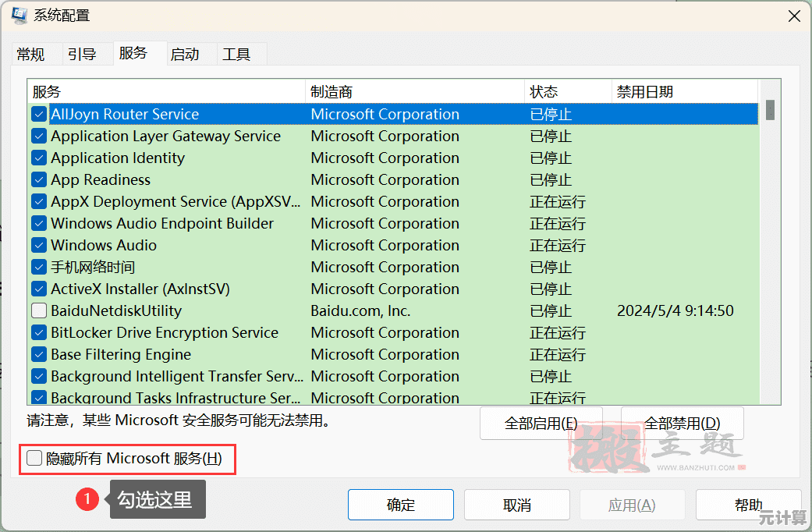This screenshot has height=532, width=812.
Task: Switch to the 引导 tab
Action: point(82,54)
